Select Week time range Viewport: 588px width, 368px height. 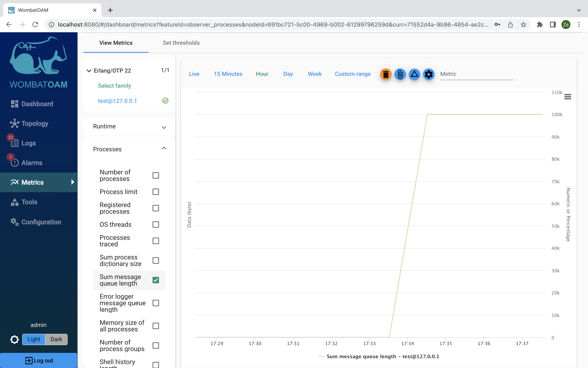click(x=315, y=74)
